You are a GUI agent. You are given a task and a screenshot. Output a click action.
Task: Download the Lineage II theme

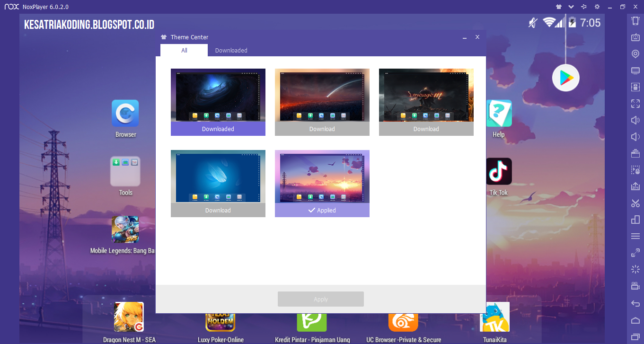tap(426, 129)
